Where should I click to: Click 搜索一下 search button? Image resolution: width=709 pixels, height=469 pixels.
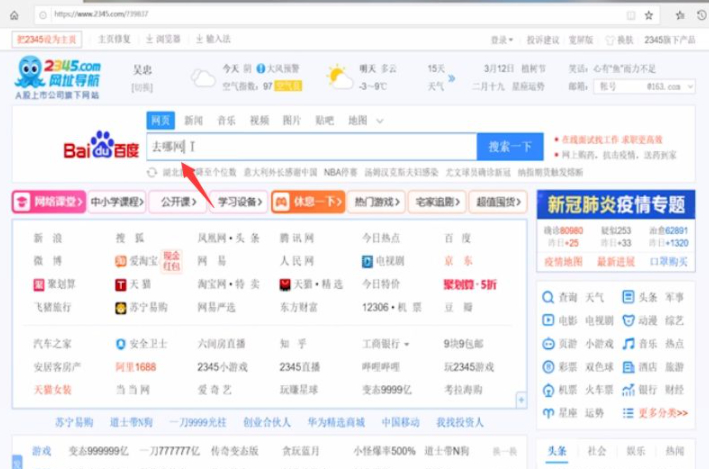tap(510, 147)
